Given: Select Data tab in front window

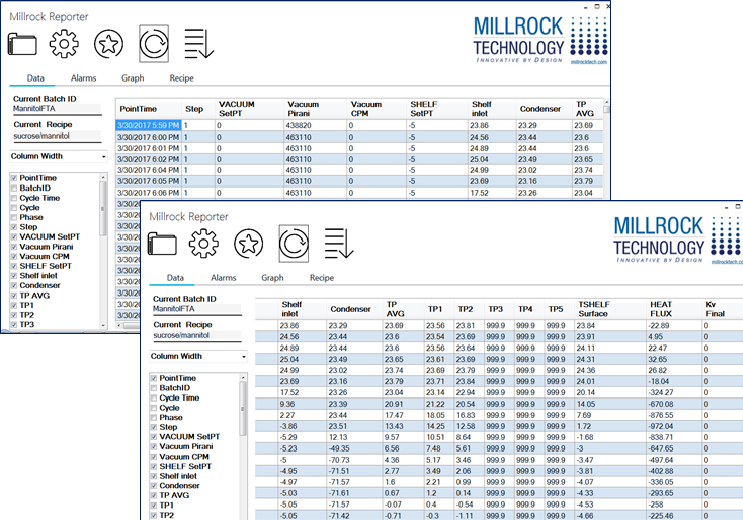Looking at the screenshot, I should (175, 278).
